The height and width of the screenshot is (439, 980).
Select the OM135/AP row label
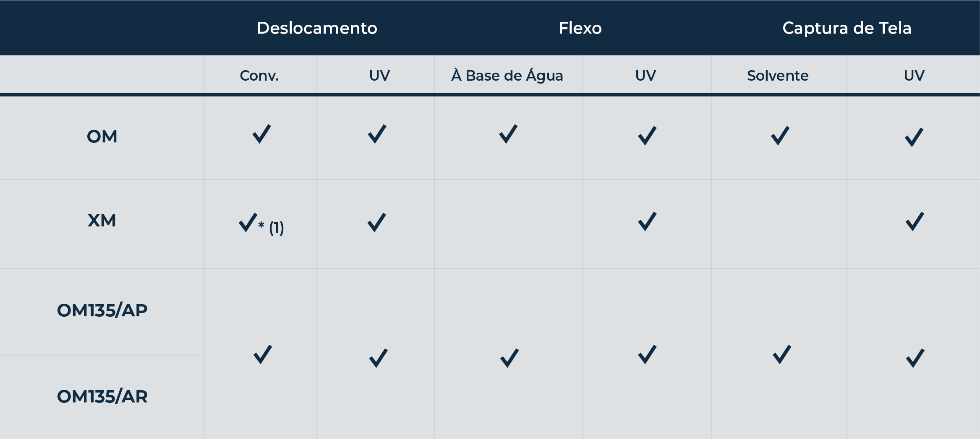[x=102, y=310]
